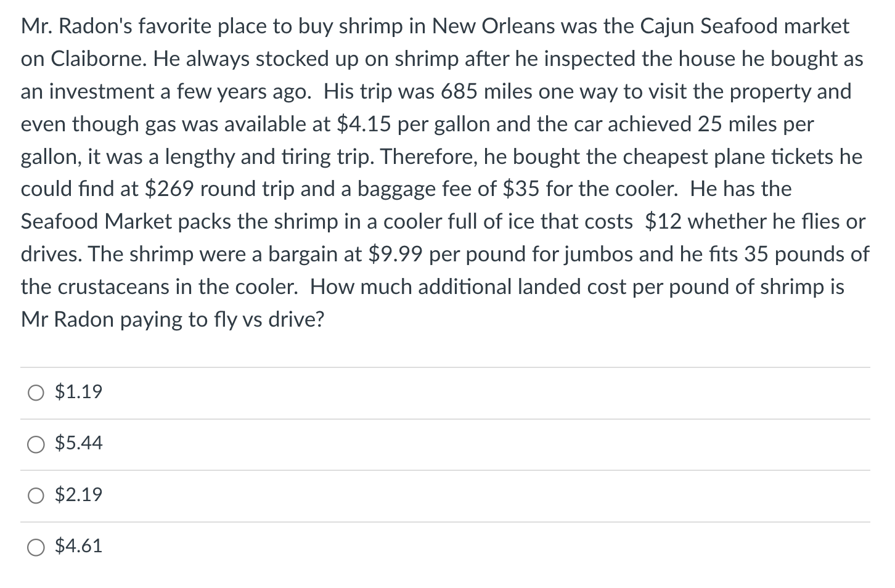Pick the $4.61 radio button
Screen dimensions: 895x588
point(36,547)
